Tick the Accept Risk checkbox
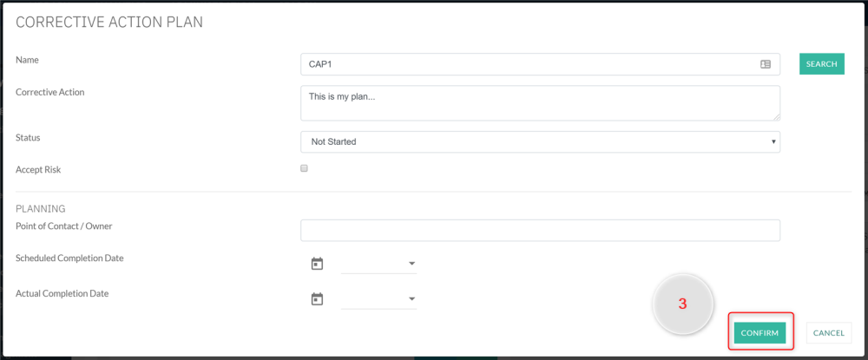 pyautogui.click(x=305, y=168)
